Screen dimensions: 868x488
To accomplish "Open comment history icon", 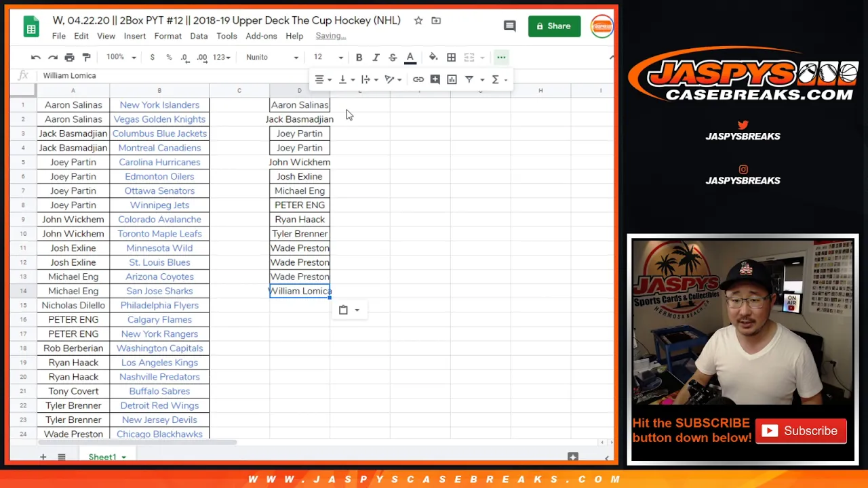I will pyautogui.click(x=510, y=26).
